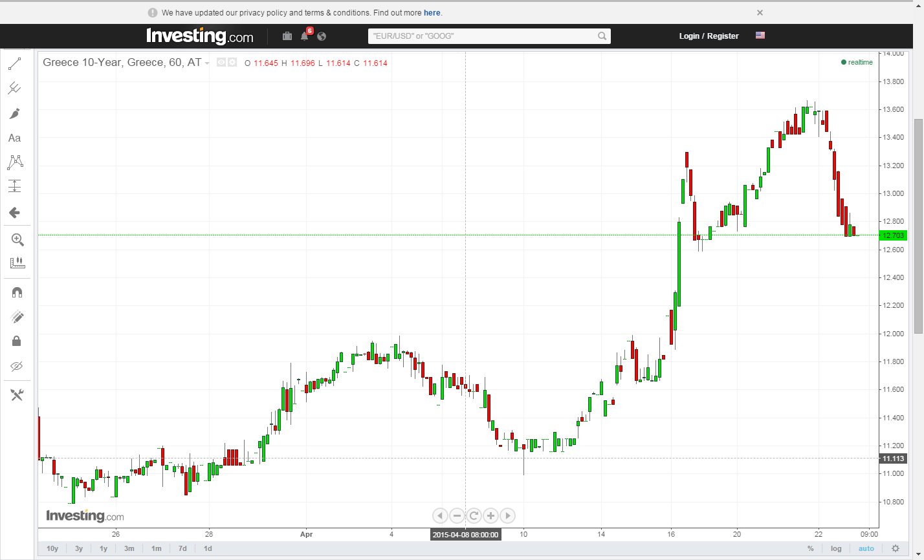924x560 pixels.
Task: Click the close value 11.614 after the C label
Action: [375, 63]
